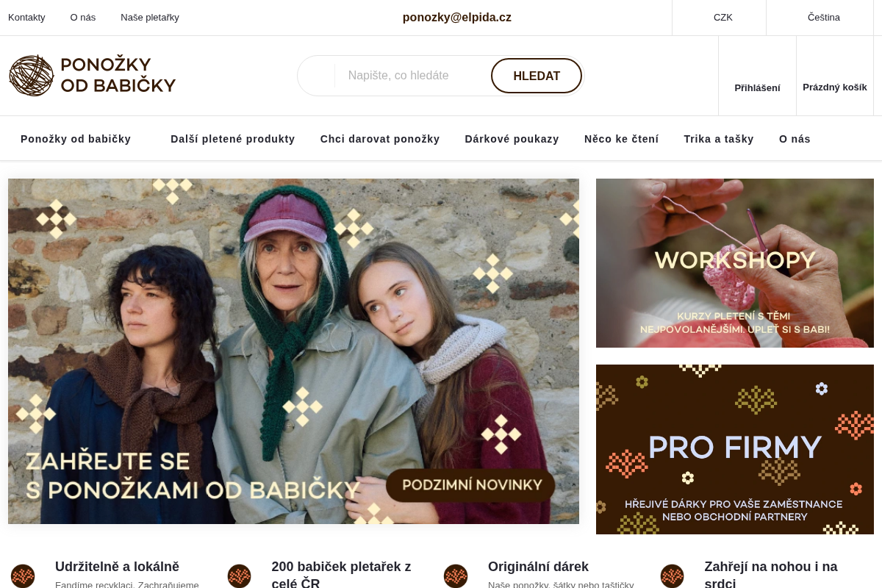
Task: Open the Dárkové poukazy menu item
Action: tap(512, 139)
